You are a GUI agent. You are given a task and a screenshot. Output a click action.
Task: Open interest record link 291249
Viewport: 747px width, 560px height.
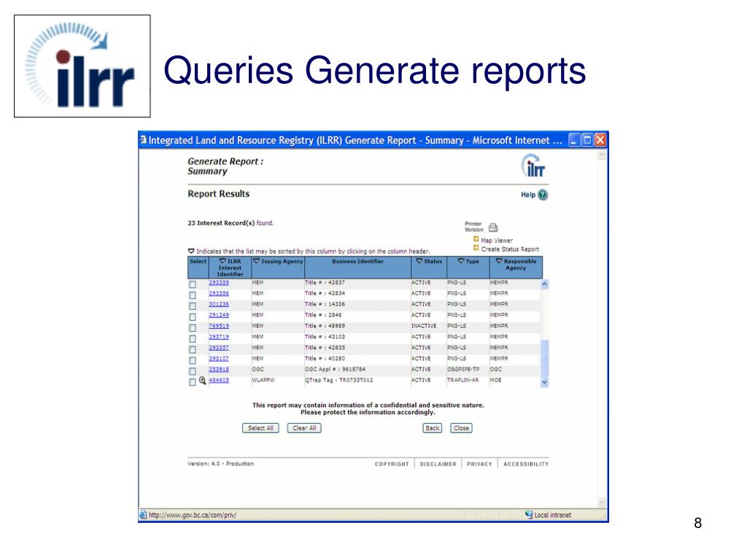pyautogui.click(x=219, y=315)
